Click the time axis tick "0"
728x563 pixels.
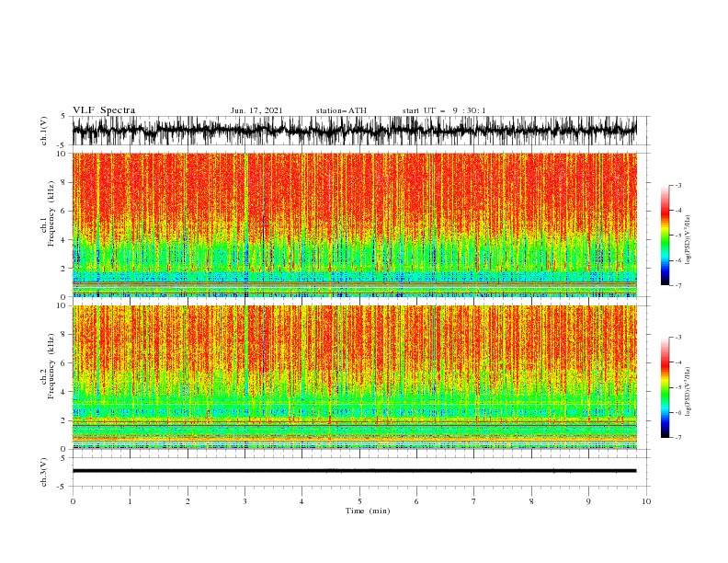point(73,501)
